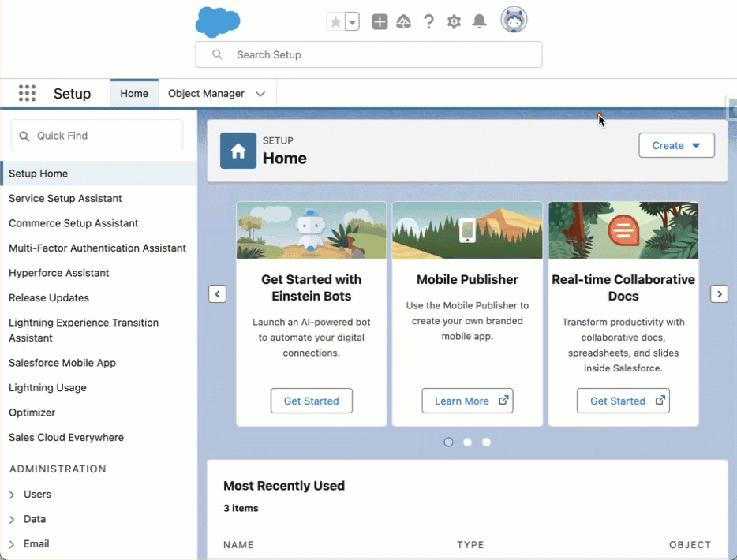Click the Salesforce cloud logo
Screen dimensions: 737x560
click(218, 21)
